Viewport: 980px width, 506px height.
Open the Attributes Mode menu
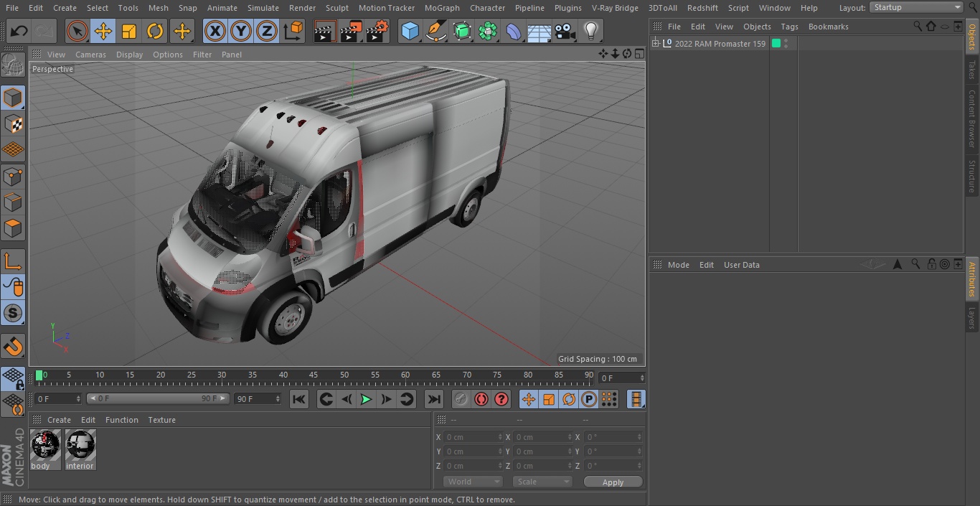click(x=678, y=265)
